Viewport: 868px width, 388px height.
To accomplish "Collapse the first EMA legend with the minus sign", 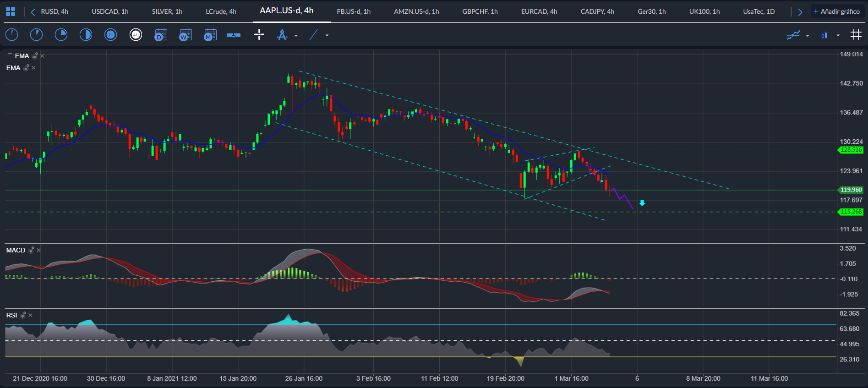I will [10, 54].
